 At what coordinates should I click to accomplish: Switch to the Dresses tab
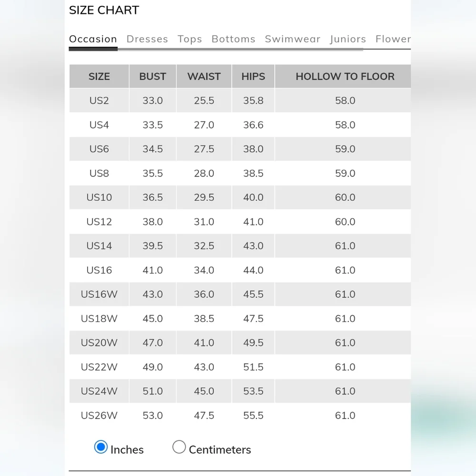tap(147, 39)
